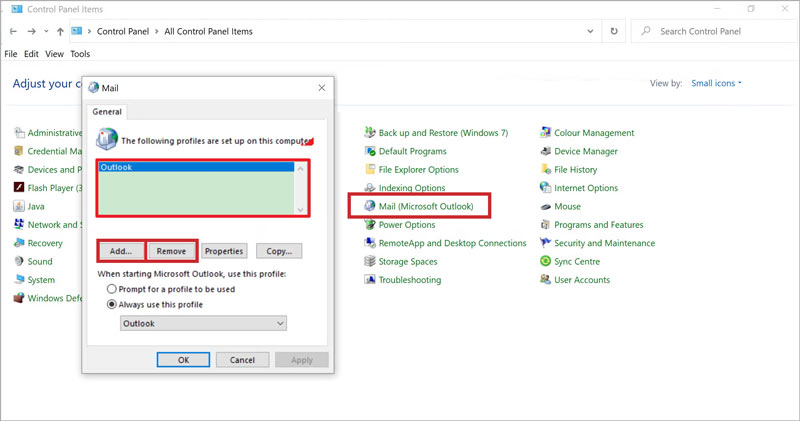This screenshot has width=800, height=421.
Task: Click the Device Manager icon
Action: [545, 151]
